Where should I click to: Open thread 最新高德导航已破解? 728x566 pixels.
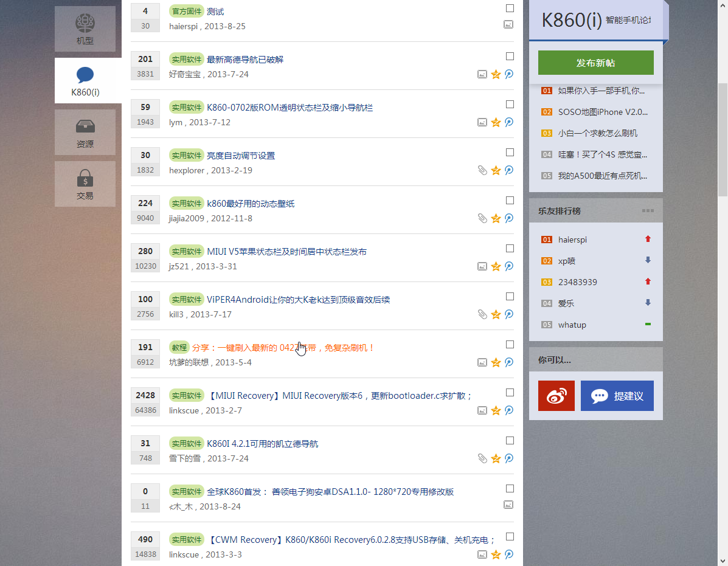pos(244,60)
